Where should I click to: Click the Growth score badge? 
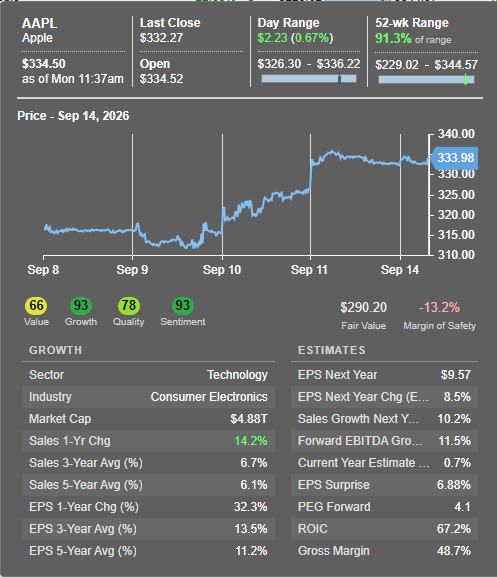(x=81, y=305)
